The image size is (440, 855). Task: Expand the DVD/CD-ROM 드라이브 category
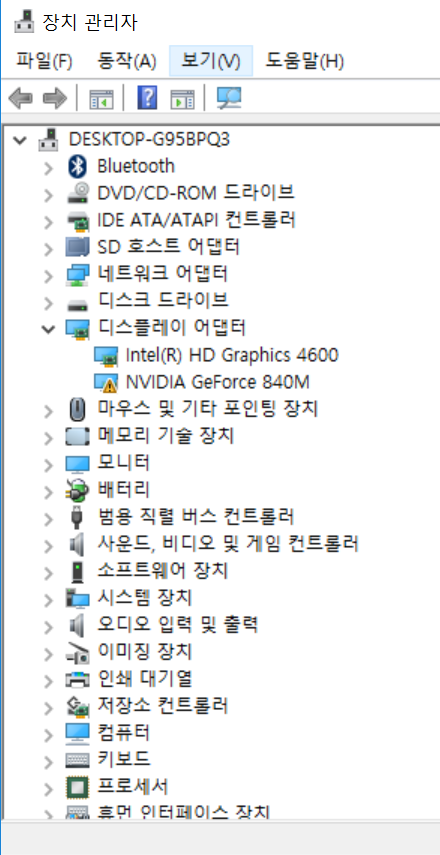tap(49, 194)
